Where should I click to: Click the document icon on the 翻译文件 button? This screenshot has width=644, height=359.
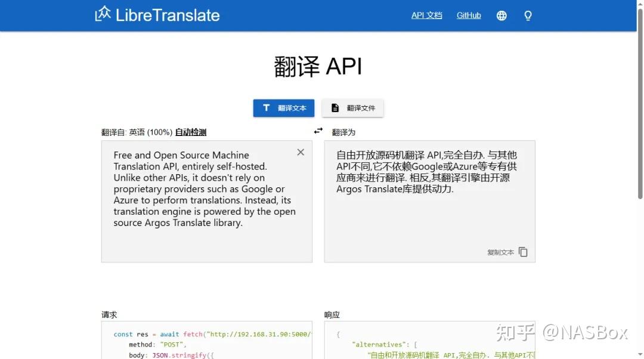tap(336, 107)
